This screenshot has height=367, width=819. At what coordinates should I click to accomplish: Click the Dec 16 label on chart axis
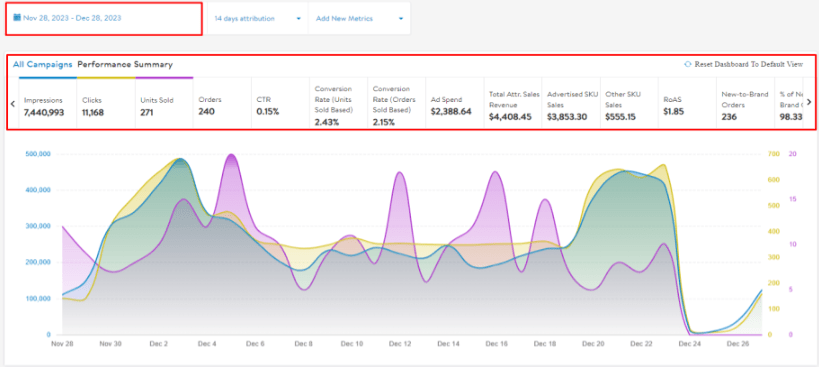point(496,344)
